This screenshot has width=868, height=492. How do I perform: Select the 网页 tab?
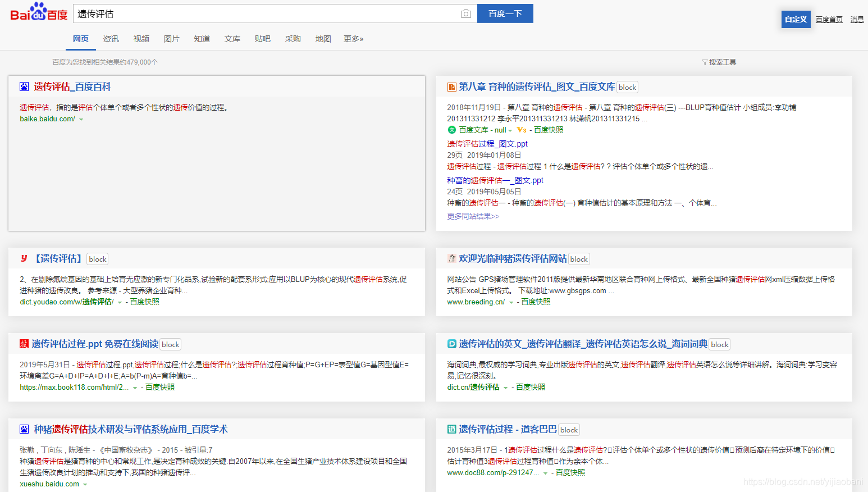81,39
